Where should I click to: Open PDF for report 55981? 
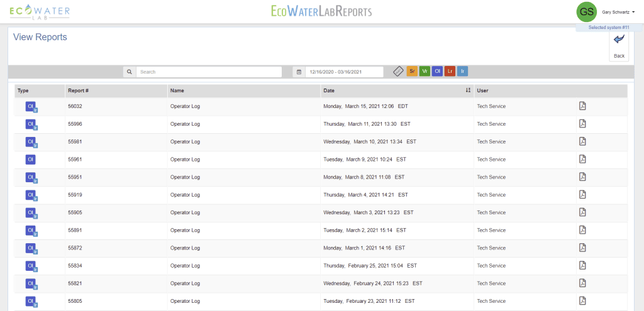(582, 141)
